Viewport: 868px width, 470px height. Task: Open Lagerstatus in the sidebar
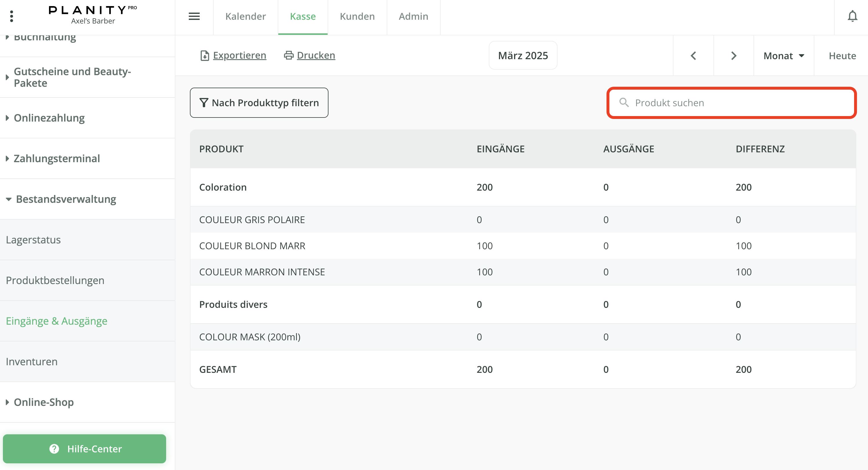pyautogui.click(x=33, y=240)
